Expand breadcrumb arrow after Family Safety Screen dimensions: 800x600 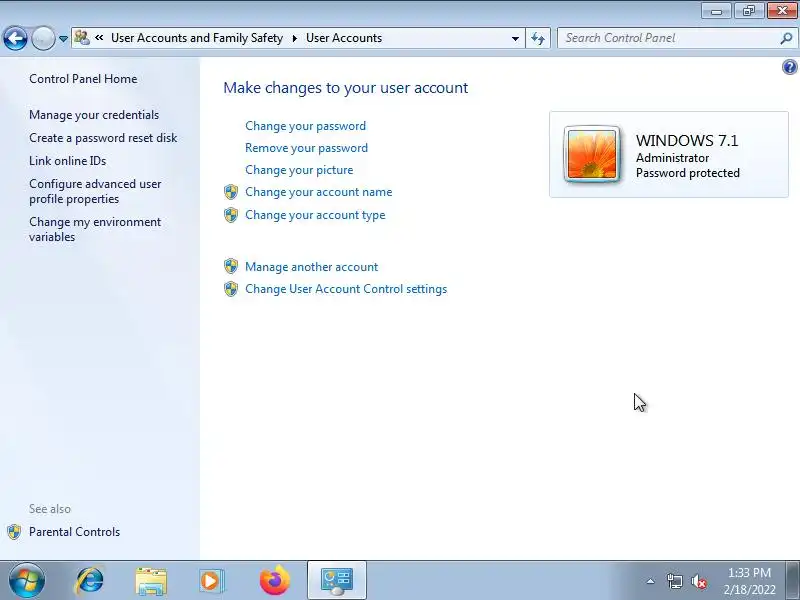click(294, 38)
